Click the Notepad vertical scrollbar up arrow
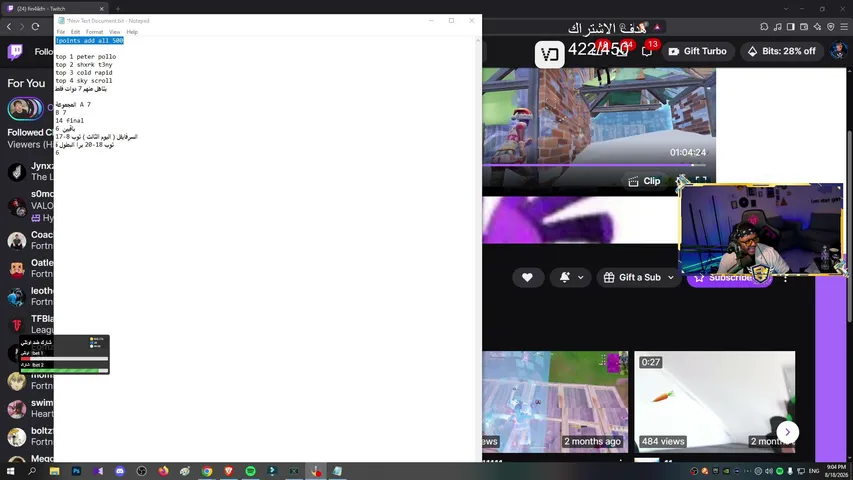 [x=478, y=40]
